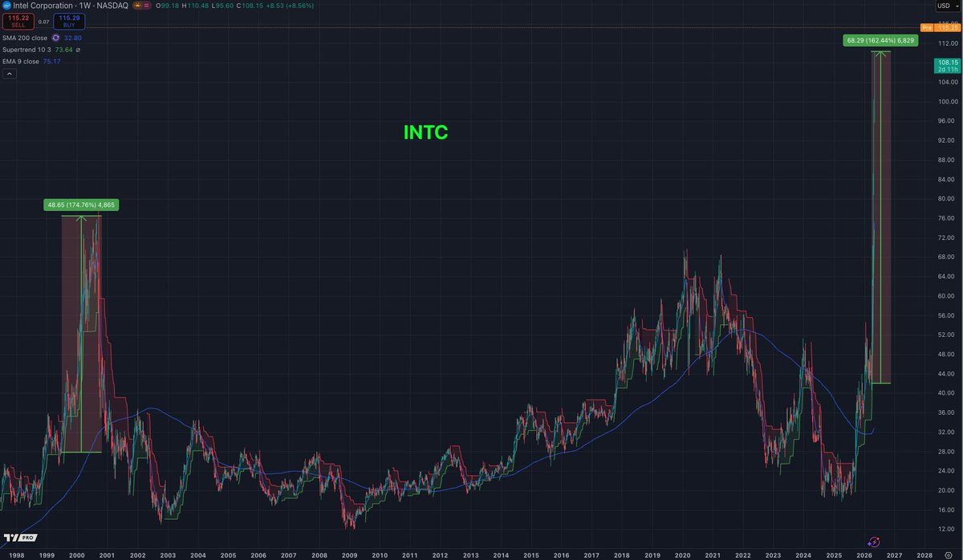Click the 2018 year on time axis
The width and height of the screenshot is (963, 560).
(621, 554)
